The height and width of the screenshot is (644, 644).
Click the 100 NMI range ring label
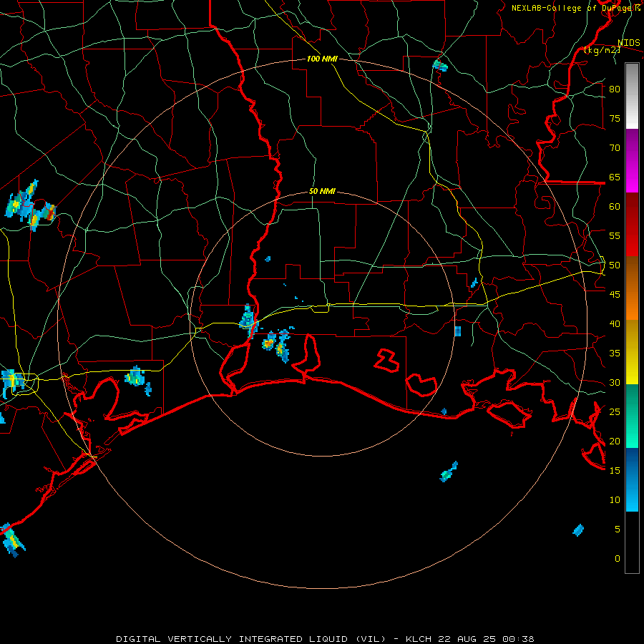(323, 59)
